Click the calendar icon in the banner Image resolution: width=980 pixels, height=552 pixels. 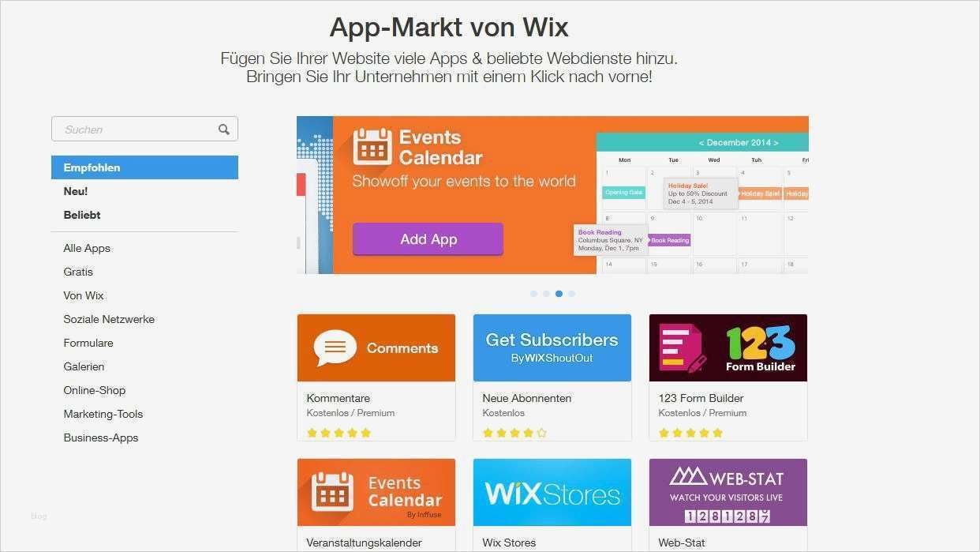click(x=372, y=147)
